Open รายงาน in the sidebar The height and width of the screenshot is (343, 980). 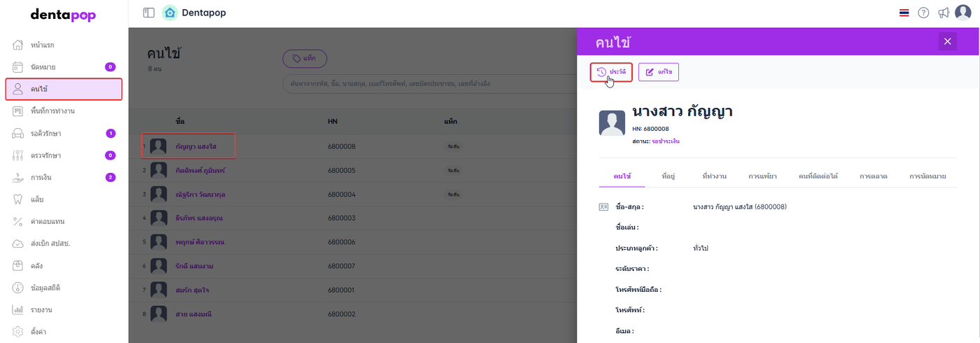(42, 309)
